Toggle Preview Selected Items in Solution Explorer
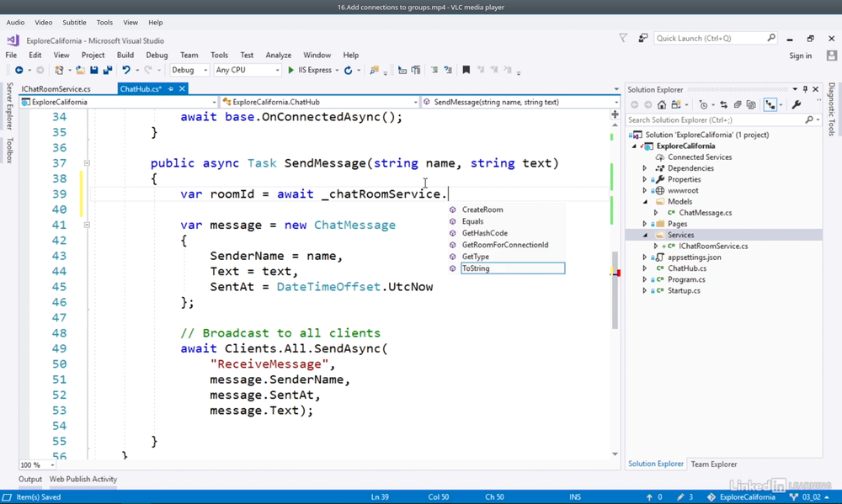Image resolution: width=842 pixels, height=504 pixels. click(x=770, y=105)
